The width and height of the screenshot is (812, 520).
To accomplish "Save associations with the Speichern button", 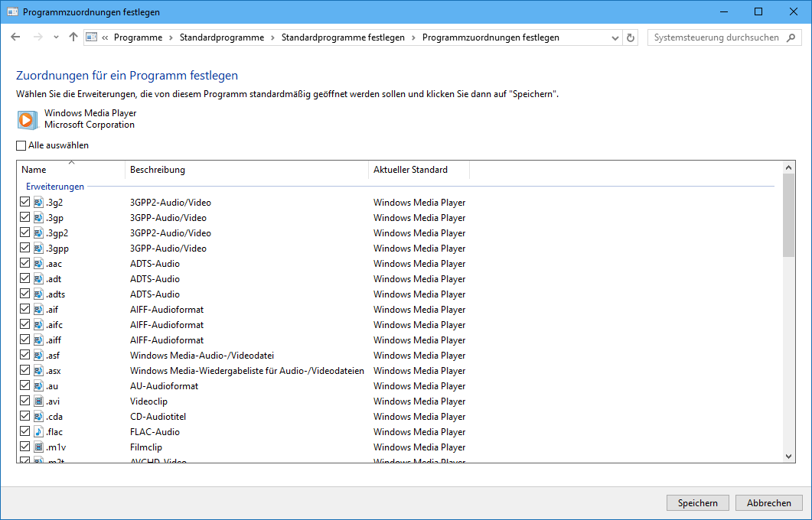I will coord(697,503).
